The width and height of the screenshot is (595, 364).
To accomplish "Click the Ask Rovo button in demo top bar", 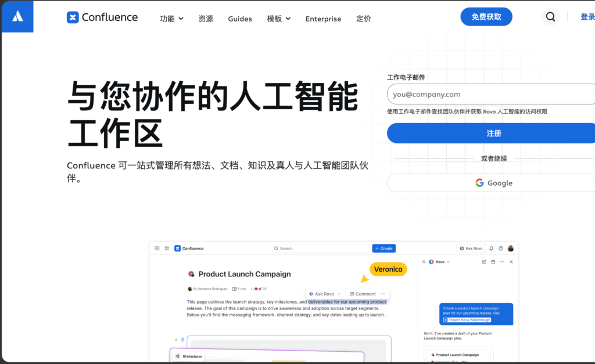I will click(471, 248).
